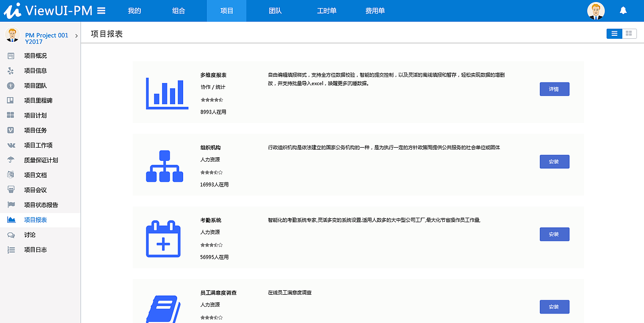The height and width of the screenshot is (323, 644).
Task: Open the 费用单 top navigation tab
Action: coord(375,11)
